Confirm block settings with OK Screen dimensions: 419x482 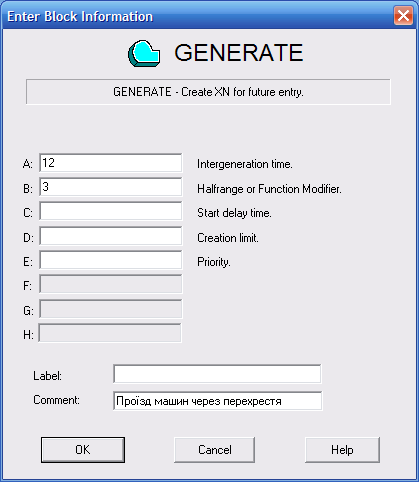83,450
